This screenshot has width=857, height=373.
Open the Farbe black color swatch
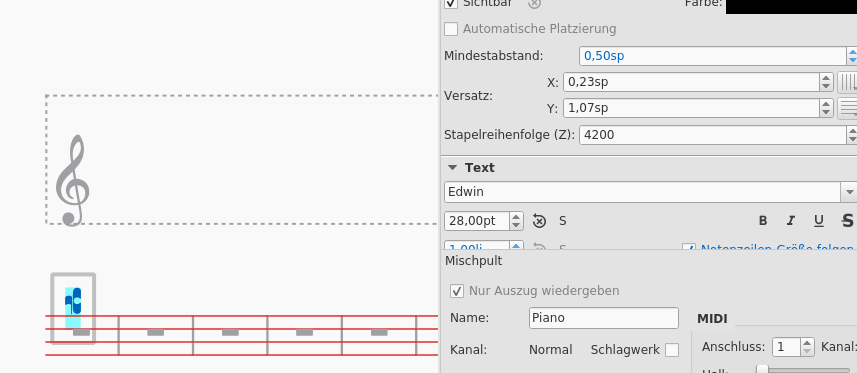791,5
